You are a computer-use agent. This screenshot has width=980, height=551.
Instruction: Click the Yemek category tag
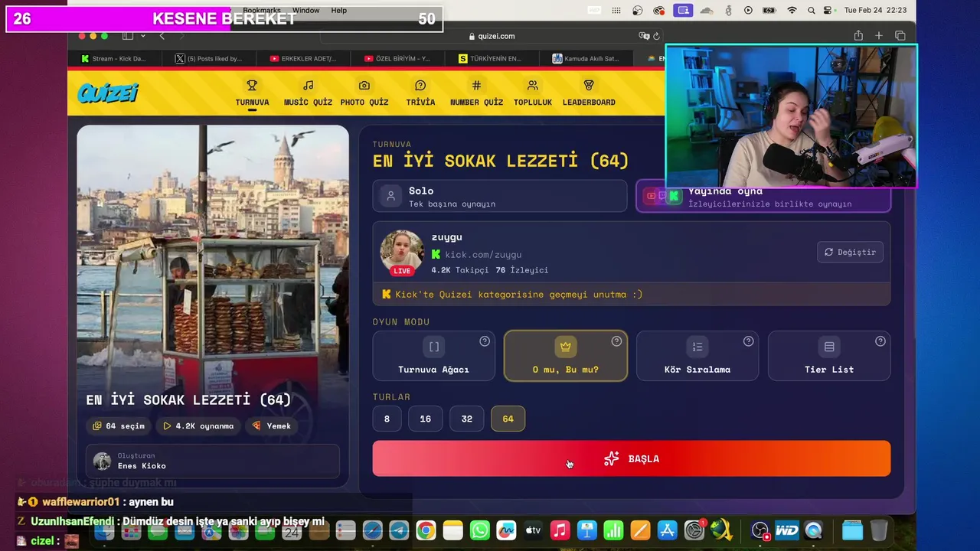tap(272, 425)
